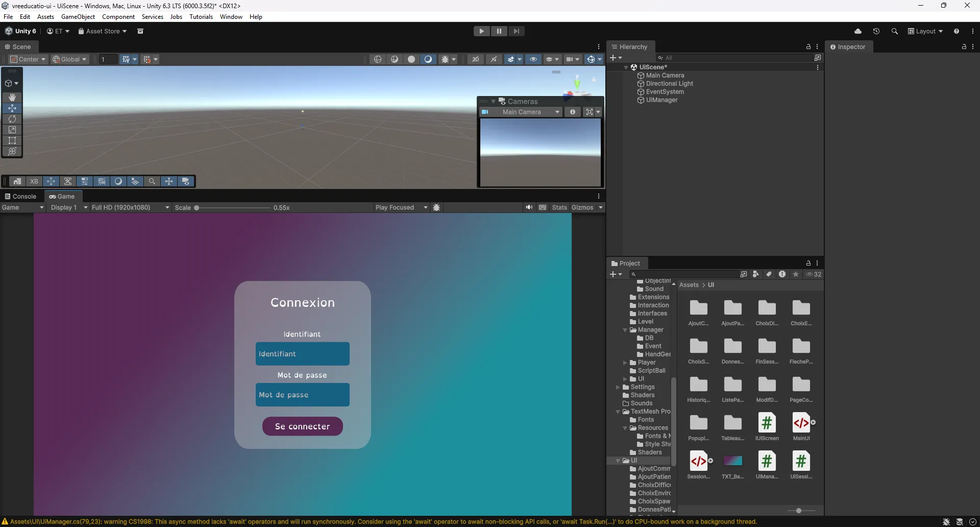Select TXT_Ba texture asset

[732, 465]
